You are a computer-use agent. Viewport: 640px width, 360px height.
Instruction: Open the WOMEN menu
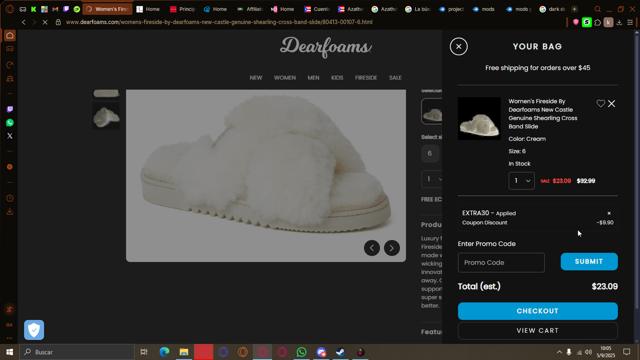284,78
